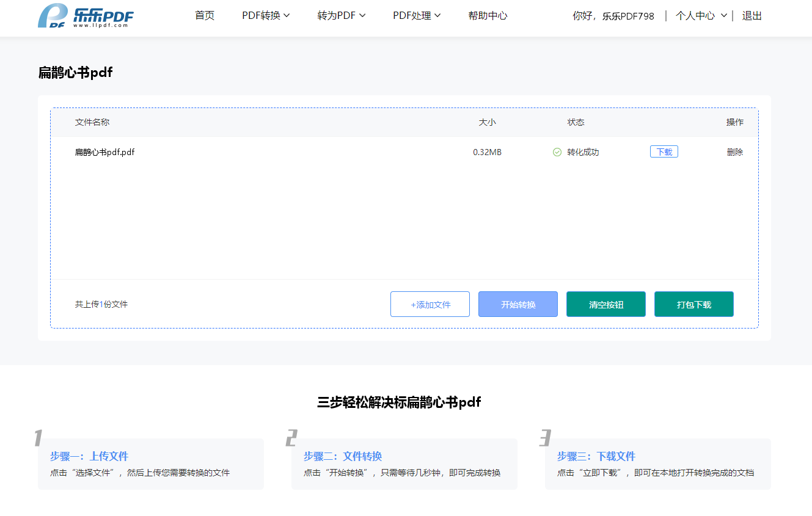Click the 打包下载 button
Screen dimensions: 812x516
(x=694, y=304)
